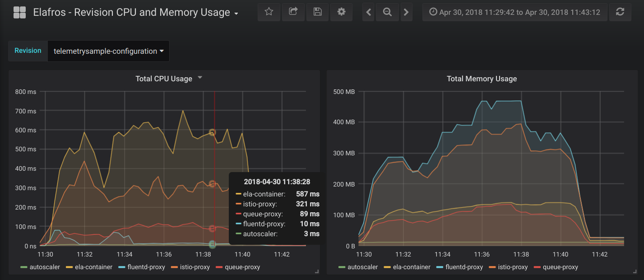
Task: Refresh the dashboard
Action: click(x=620, y=12)
